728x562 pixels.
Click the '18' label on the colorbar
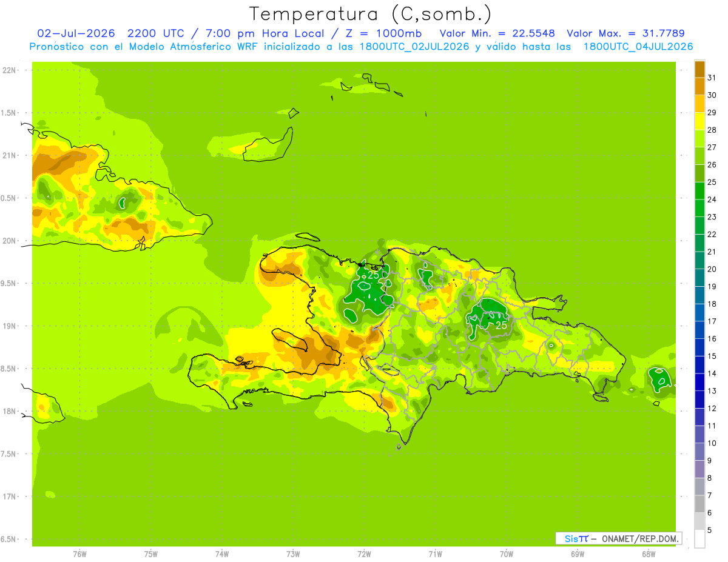point(712,304)
